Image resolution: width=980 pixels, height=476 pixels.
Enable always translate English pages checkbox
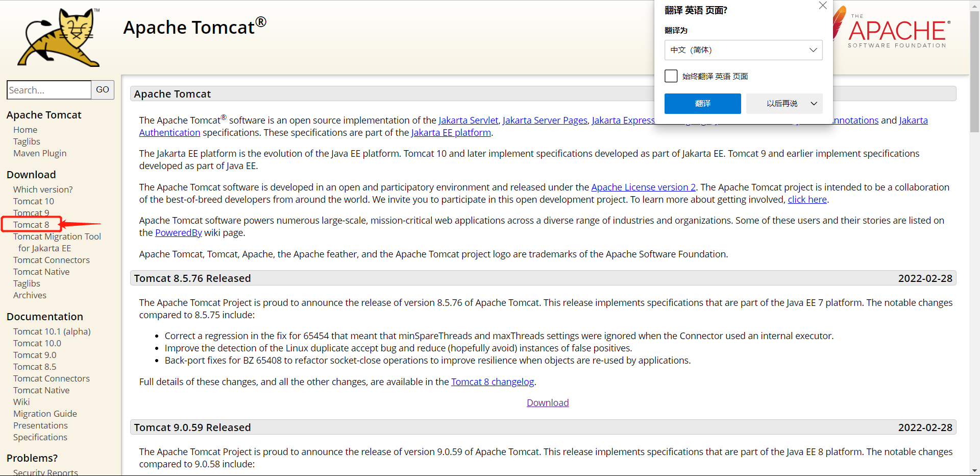tap(671, 76)
